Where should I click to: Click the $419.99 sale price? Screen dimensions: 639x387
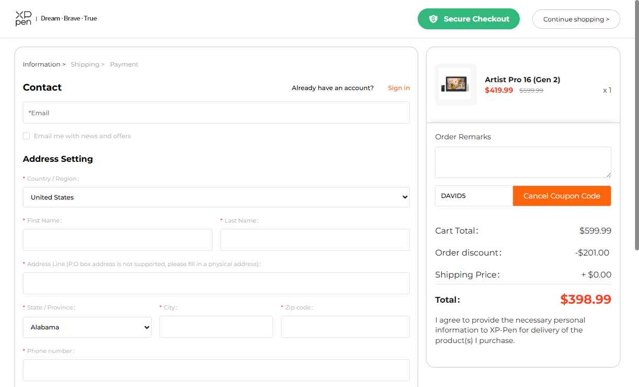point(499,90)
